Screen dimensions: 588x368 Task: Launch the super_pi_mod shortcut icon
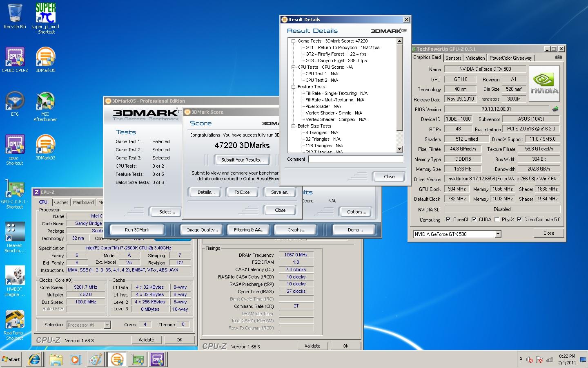[x=45, y=18]
